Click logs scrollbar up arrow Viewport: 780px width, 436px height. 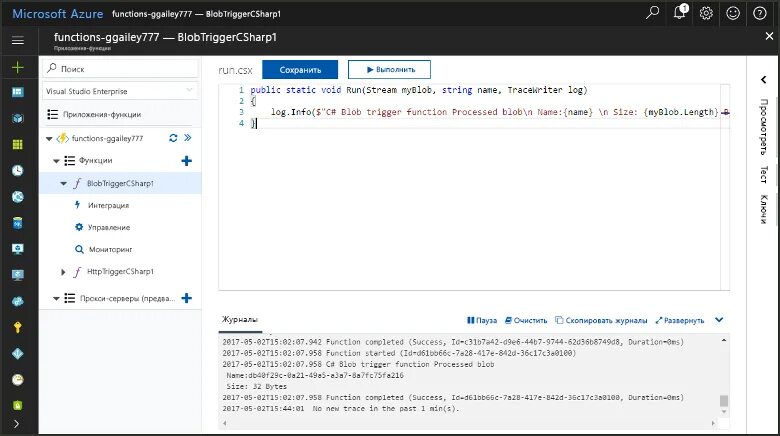(x=724, y=340)
